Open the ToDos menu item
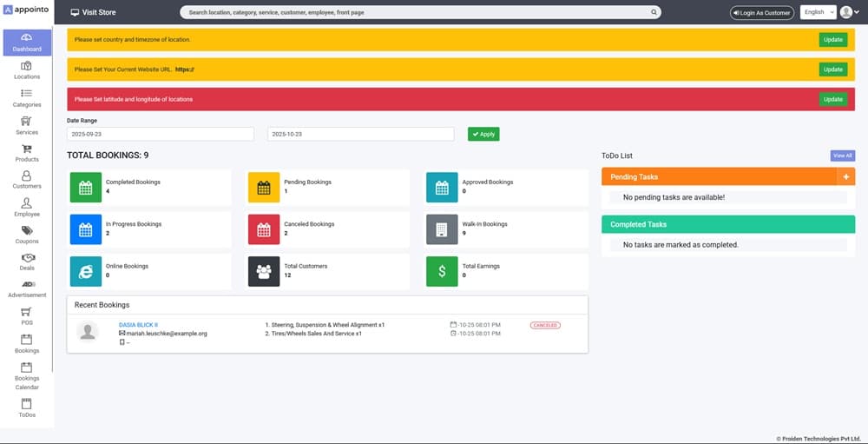Screen dimensions: 868x444 [26, 408]
